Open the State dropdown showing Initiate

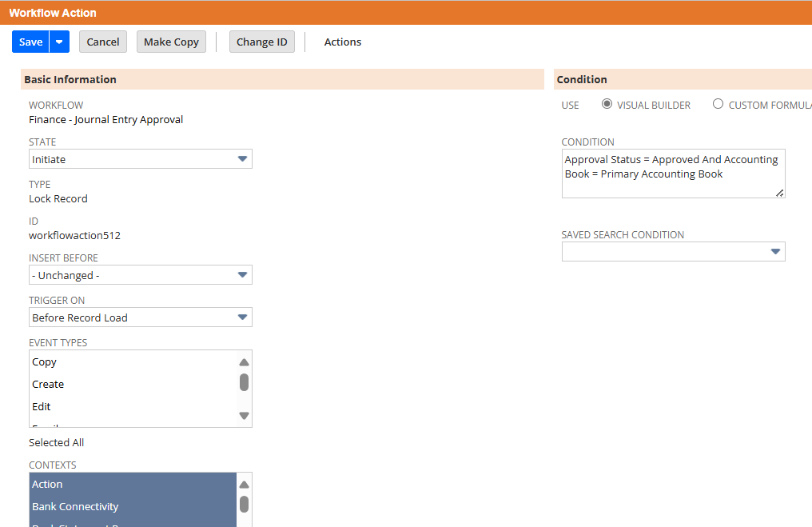click(140, 158)
